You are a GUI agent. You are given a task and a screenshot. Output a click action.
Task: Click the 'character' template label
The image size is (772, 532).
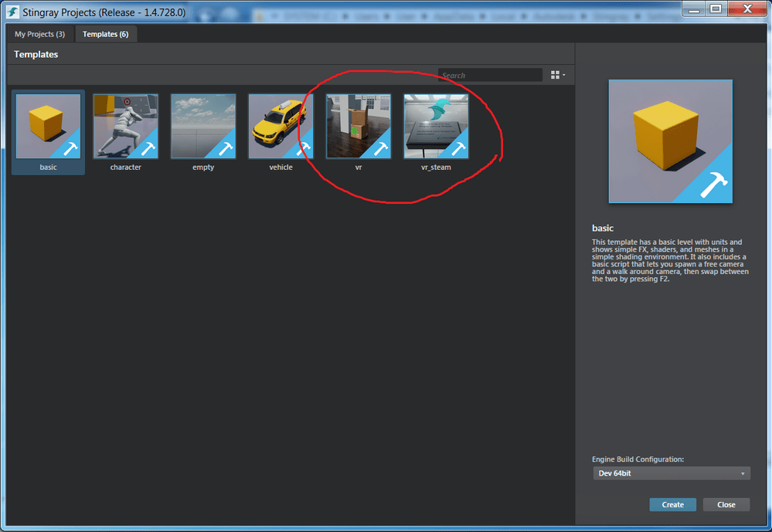[x=125, y=168]
